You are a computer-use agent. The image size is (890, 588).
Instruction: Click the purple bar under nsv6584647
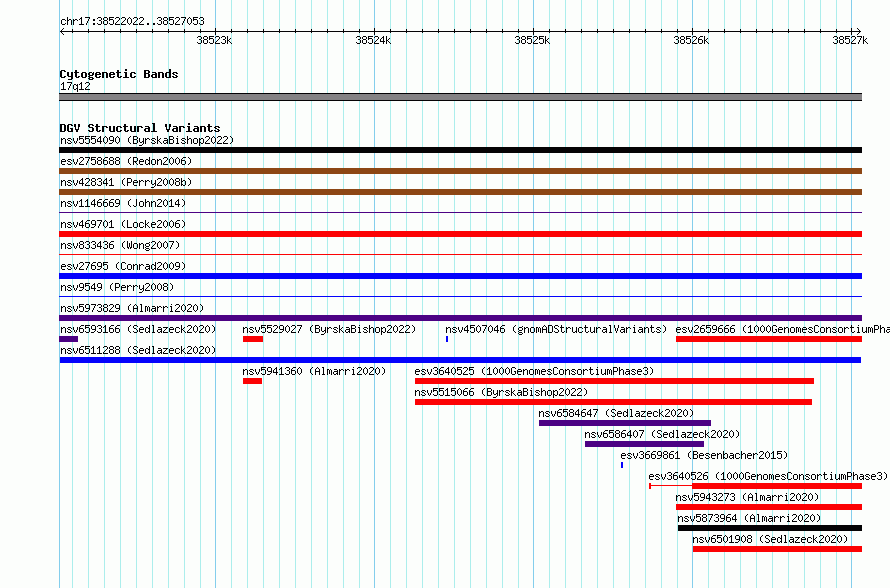click(625, 423)
